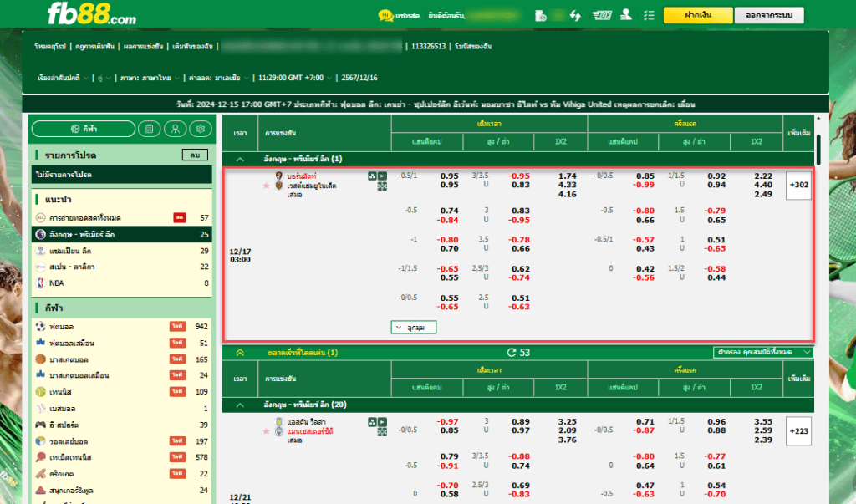856x504 pixels.
Task: Click the table tennis paddle icon
Action: point(40,457)
